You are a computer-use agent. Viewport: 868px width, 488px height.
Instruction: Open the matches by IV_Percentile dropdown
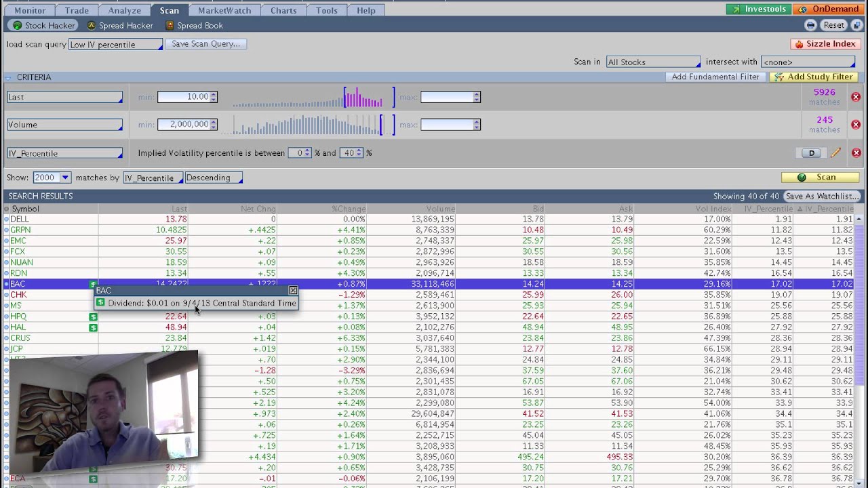153,178
